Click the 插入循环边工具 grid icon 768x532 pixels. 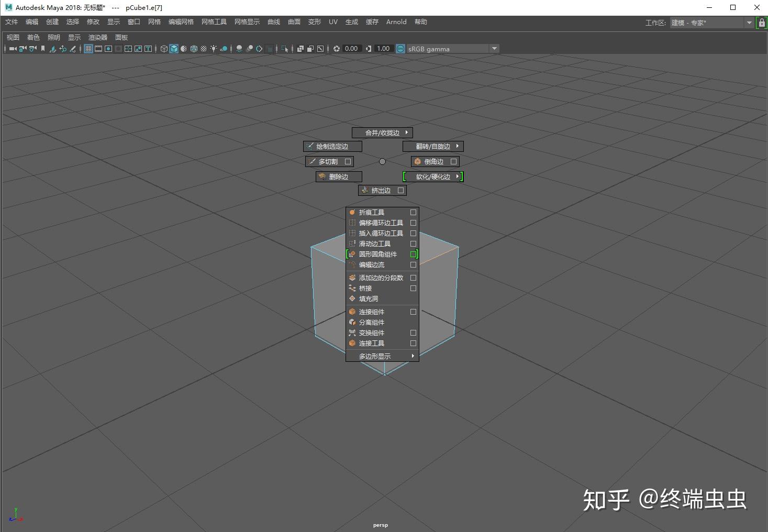(x=352, y=233)
